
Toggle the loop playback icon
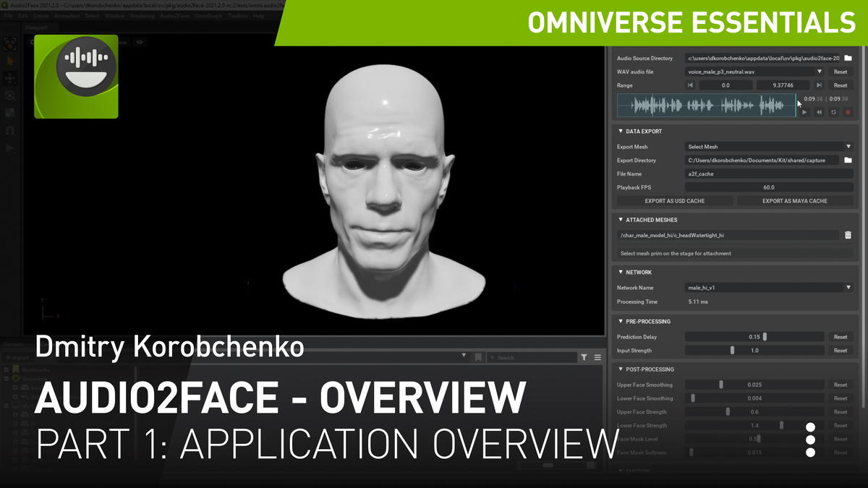pyautogui.click(x=833, y=112)
